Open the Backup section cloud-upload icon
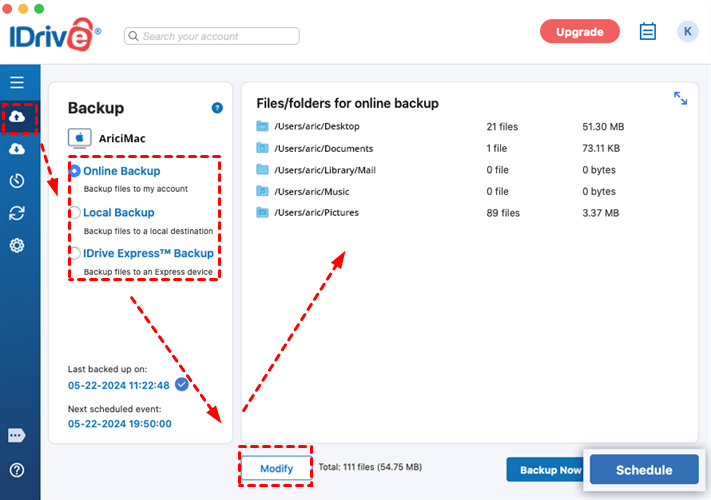711x500 pixels. (17, 117)
